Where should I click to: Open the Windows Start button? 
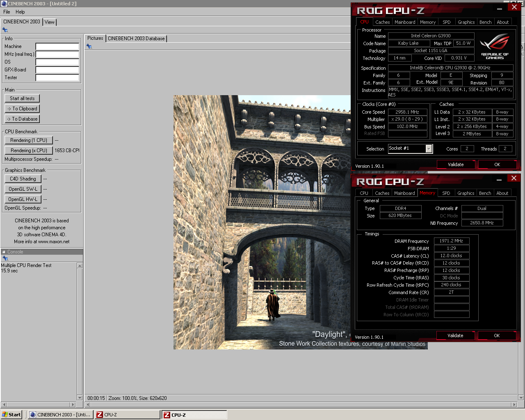[x=11, y=415]
